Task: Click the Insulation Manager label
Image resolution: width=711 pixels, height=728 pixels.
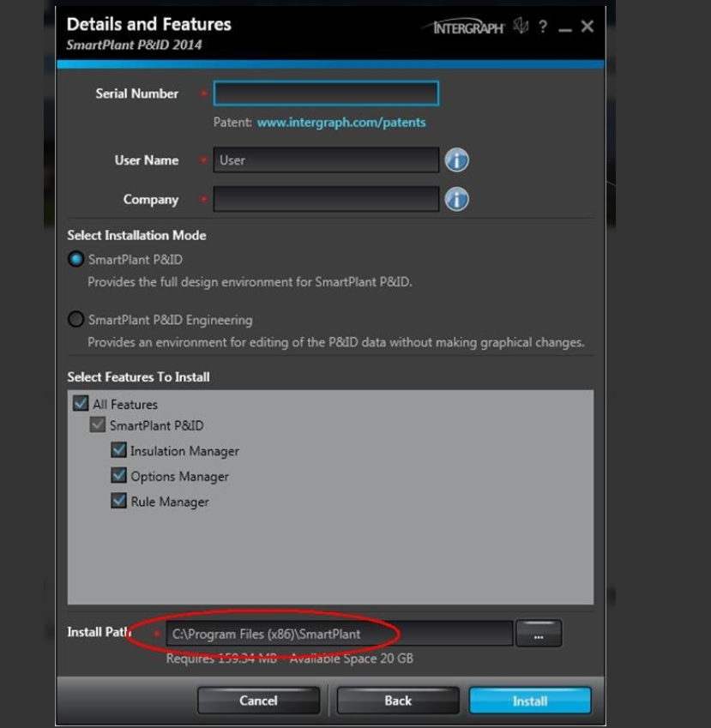Action: (x=184, y=451)
